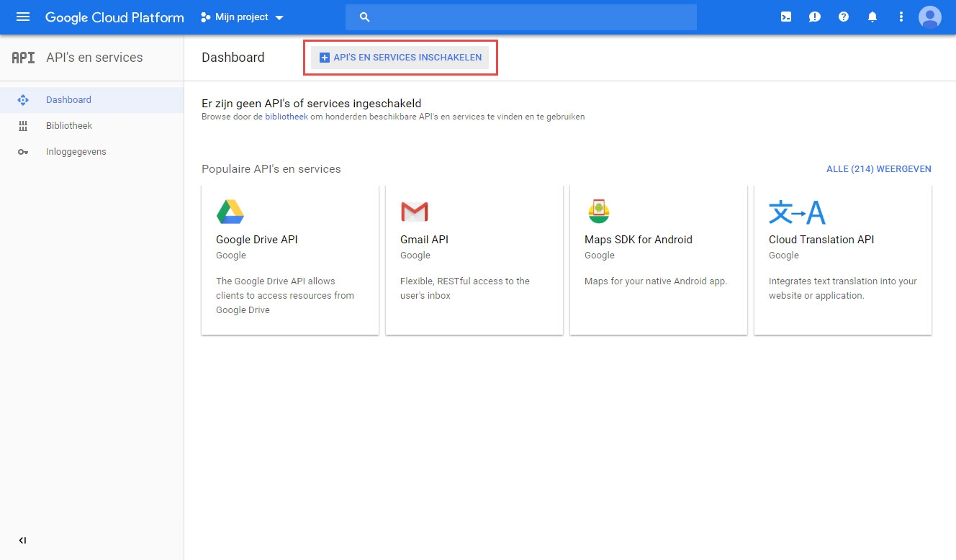Open the notifications bell
The width and height of the screenshot is (956, 560).
tap(872, 17)
